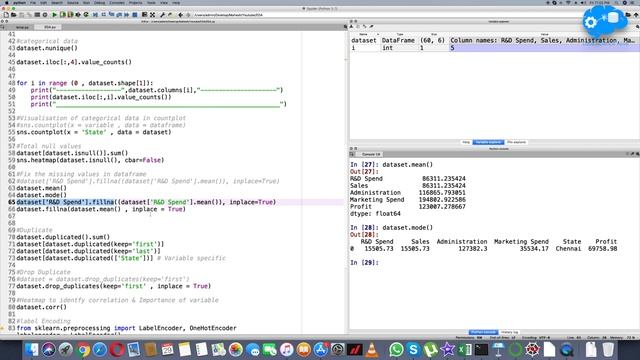This screenshot has width=640, height=360.
Task: Switch to the Help pane tab
Action: point(466,142)
